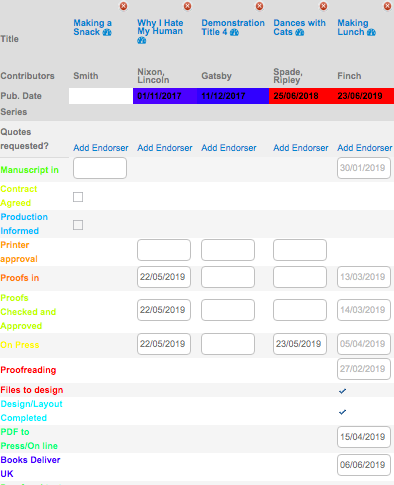Remove the Demonstration Title 4 column with red X
This screenshot has height=485, width=394.
click(260, 6)
